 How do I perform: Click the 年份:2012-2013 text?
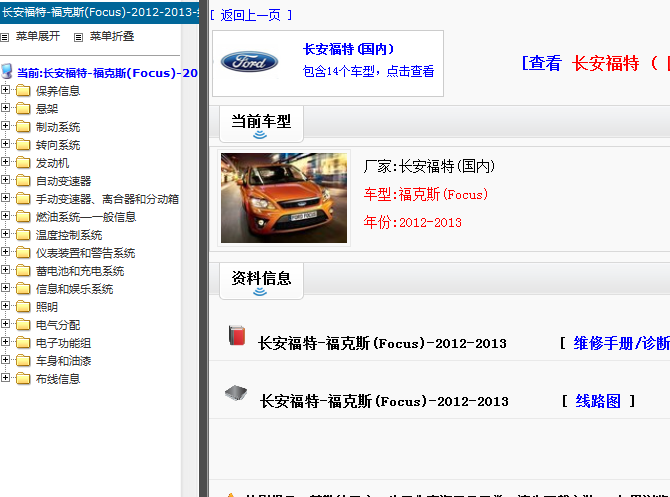point(412,222)
